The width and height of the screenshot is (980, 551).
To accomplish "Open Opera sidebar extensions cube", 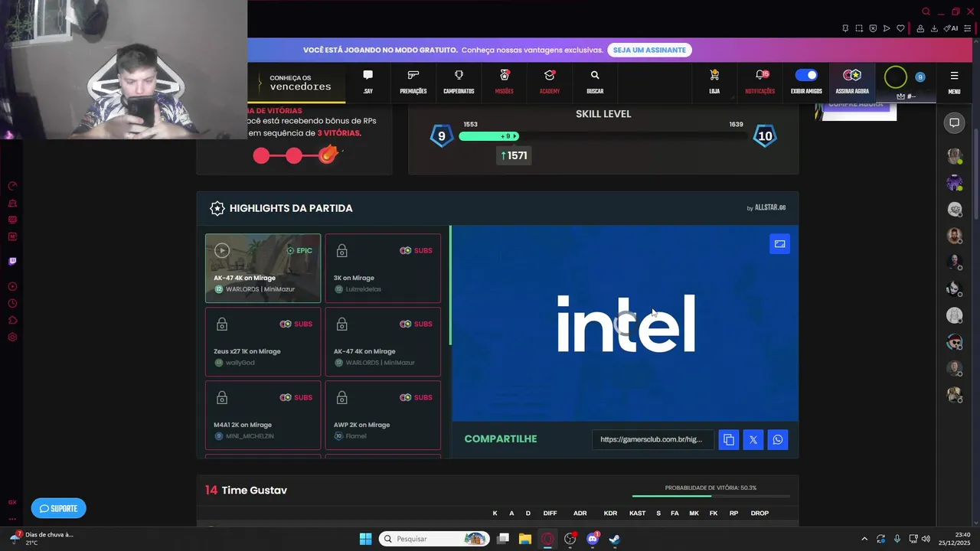I will point(12,320).
